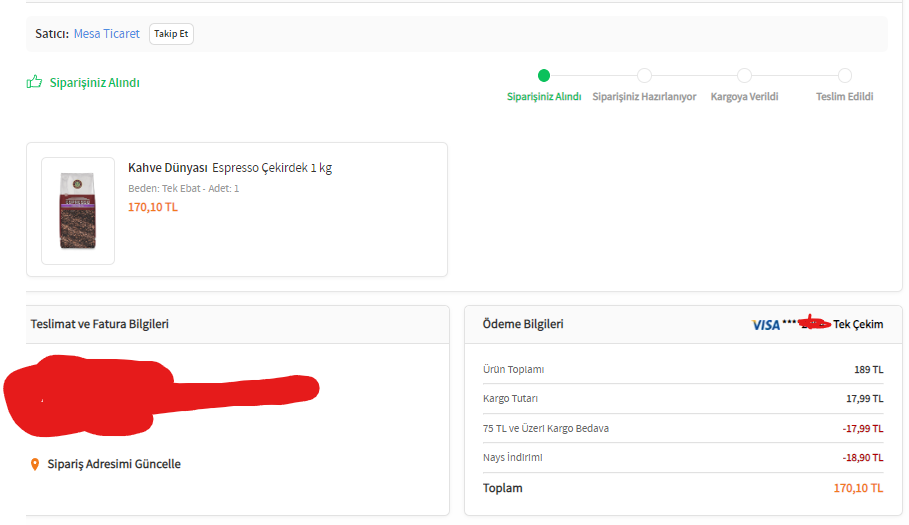Click the thumbs-up icon beside Siparişiniz Alındı
The width and height of the screenshot is (909, 525).
pyautogui.click(x=34, y=82)
